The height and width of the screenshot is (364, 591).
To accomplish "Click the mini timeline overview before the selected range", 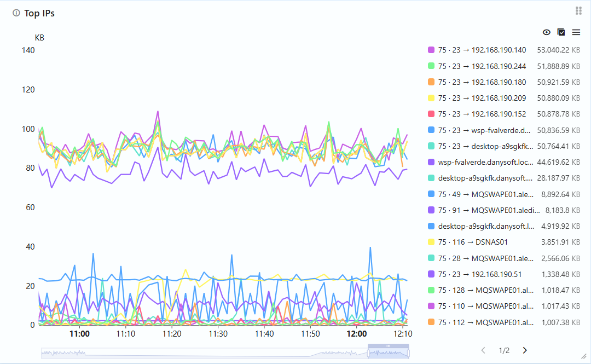I will pyautogui.click(x=204, y=354).
